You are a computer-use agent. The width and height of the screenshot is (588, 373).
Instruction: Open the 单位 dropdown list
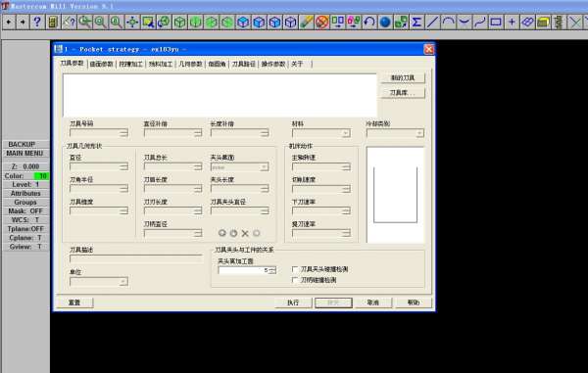pyautogui.click(x=99, y=281)
